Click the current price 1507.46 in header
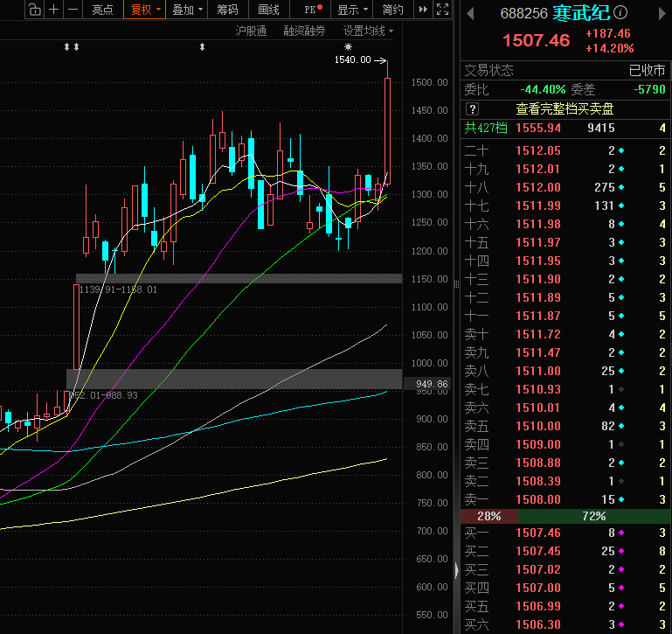This screenshot has height=634, width=672. (x=537, y=41)
